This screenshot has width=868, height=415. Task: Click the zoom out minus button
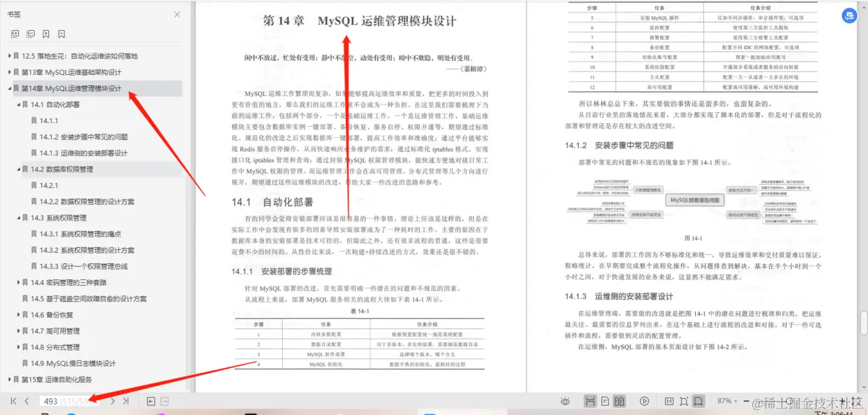coord(747,401)
